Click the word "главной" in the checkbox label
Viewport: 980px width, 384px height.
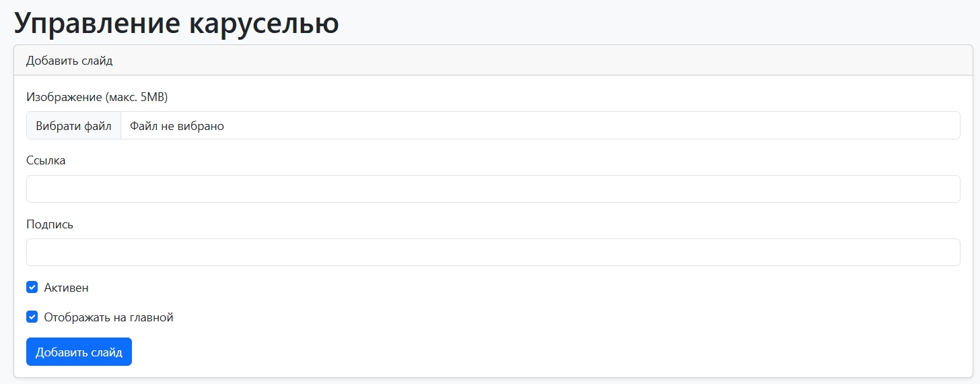click(152, 317)
